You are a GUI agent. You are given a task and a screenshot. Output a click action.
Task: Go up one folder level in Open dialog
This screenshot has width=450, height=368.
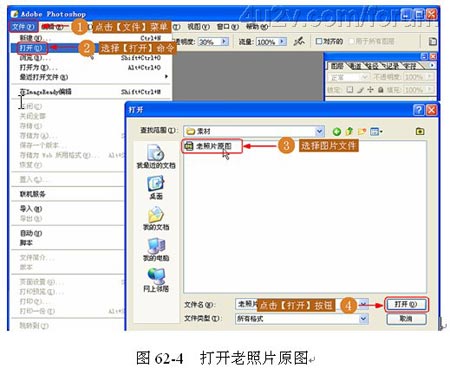point(349,131)
